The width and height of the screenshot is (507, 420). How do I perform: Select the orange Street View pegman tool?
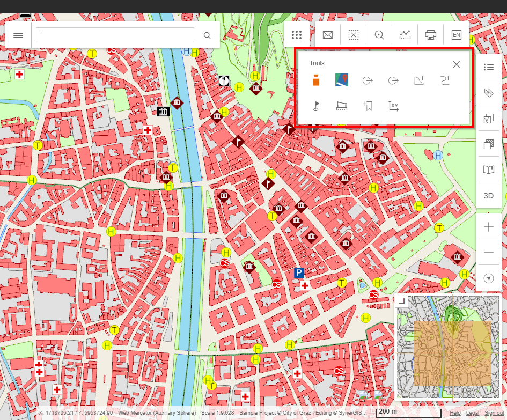[x=317, y=80]
